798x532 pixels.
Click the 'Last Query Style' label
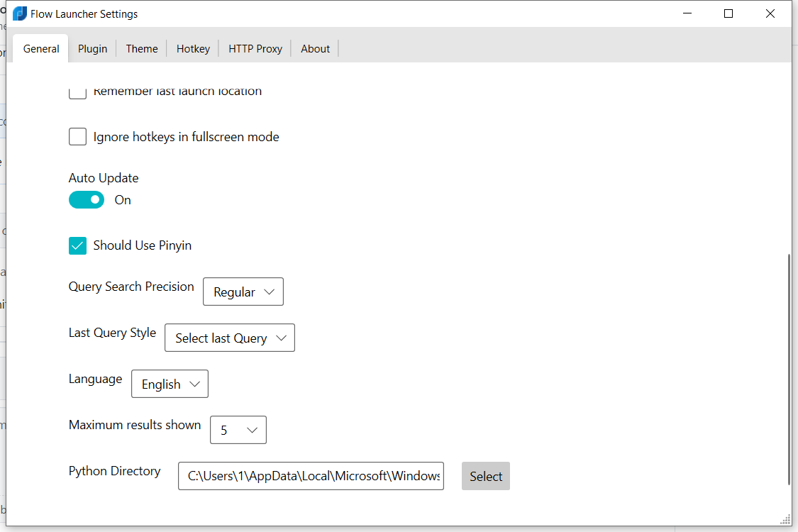(113, 333)
